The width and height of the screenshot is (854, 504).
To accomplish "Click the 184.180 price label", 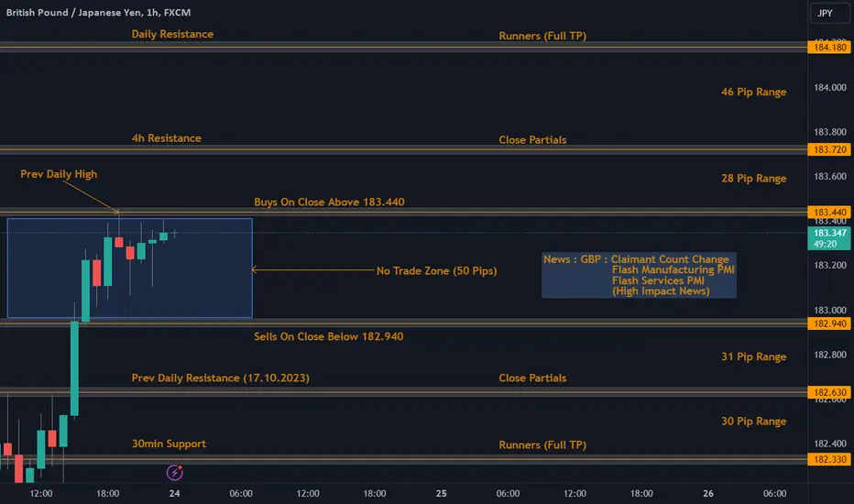I will (x=829, y=48).
